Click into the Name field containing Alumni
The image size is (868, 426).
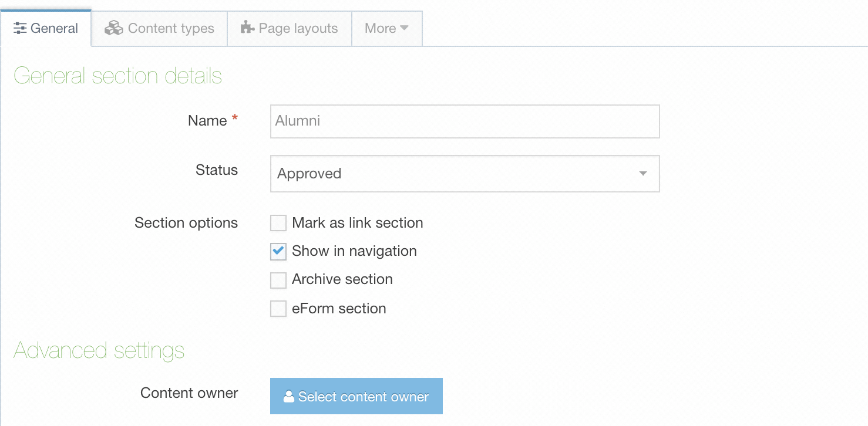coord(464,121)
